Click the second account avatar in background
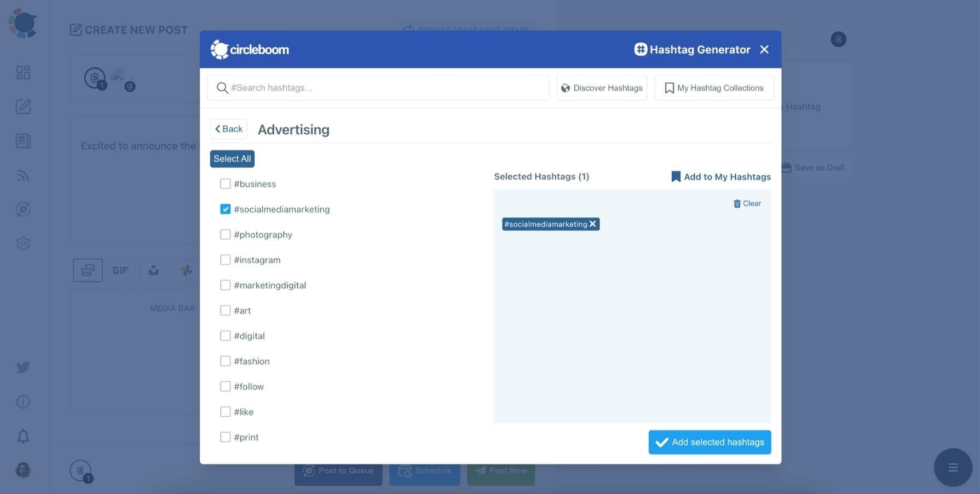Screen dimensions: 980x494 (123, 79)
